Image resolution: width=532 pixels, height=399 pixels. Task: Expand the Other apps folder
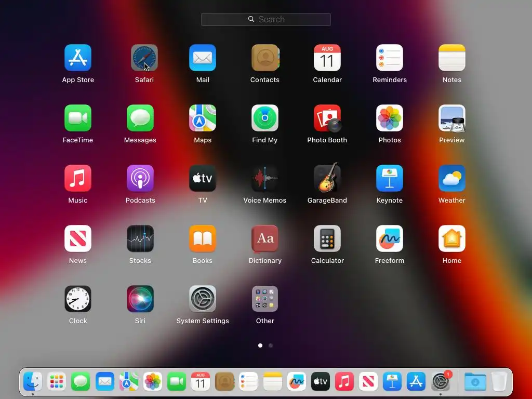pos(265,299)
